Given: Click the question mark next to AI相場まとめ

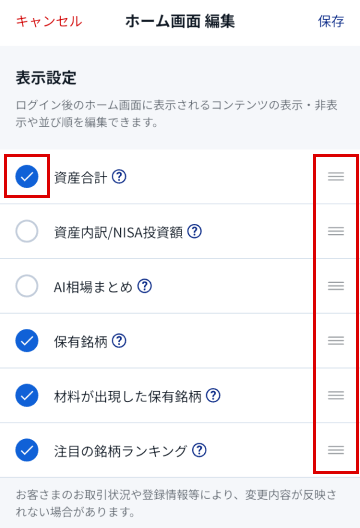Looking at the screenshot, I should click(144, 286).
